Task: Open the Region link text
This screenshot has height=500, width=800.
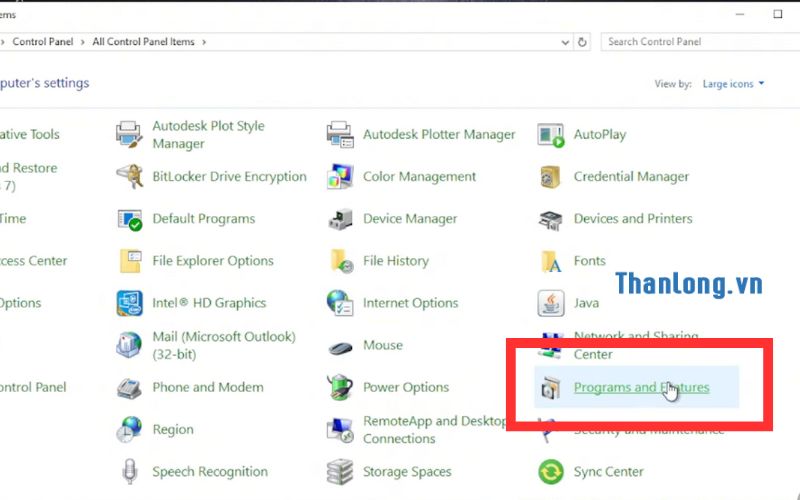Action: (x=173, y=430)
